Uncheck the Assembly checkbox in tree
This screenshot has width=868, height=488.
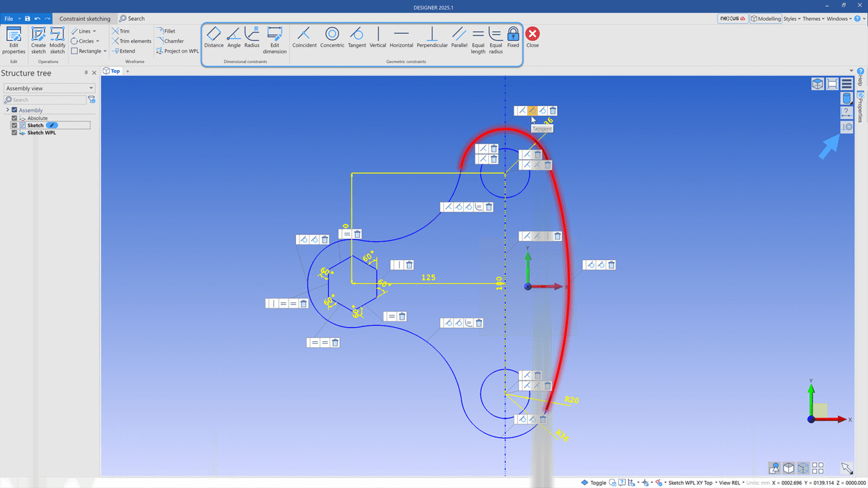tap(15, 110)
